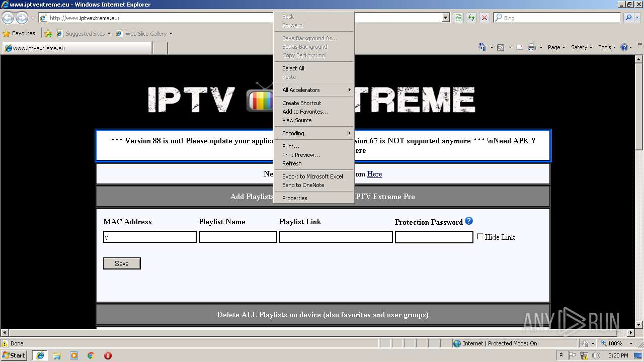The width and height of the screenshot is (644, 362).
Task: Click zoom magnifier icon in status bar
Action: tap(603, 343)
